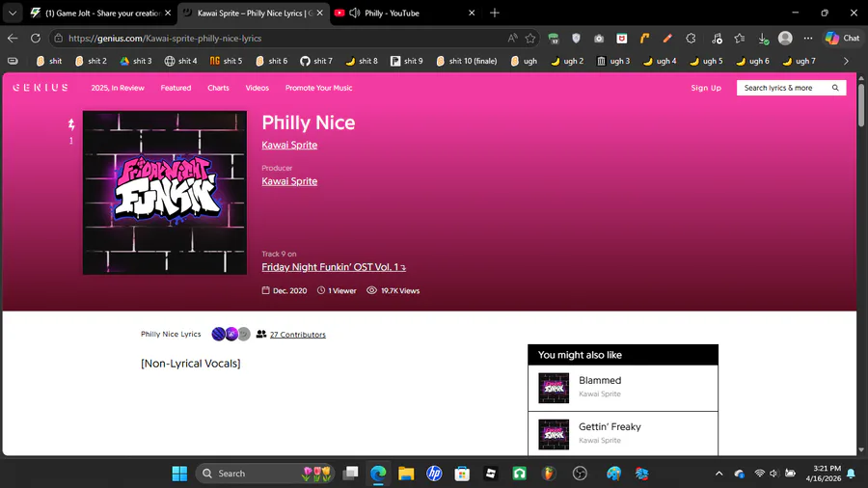
Task: Add this page to favorites with the star icon
Action: (530, 39)
